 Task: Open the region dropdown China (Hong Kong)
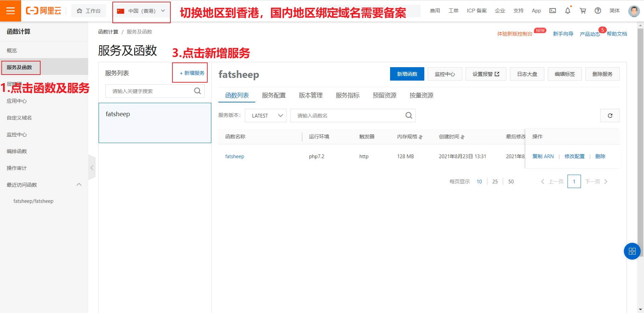[x=141, y=11]
